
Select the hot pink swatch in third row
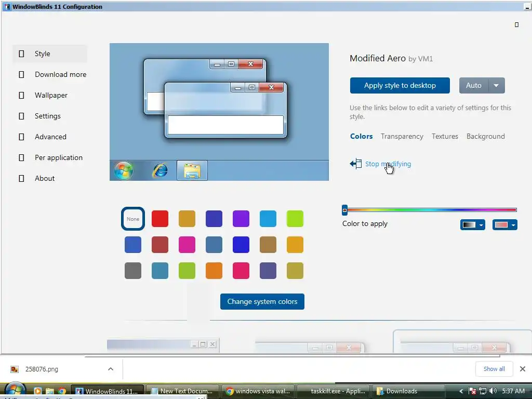(241, 271)
